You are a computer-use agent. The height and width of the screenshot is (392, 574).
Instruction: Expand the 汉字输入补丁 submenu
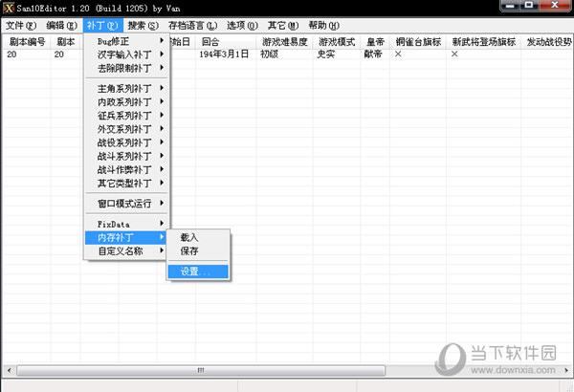[x=126, y=54]
